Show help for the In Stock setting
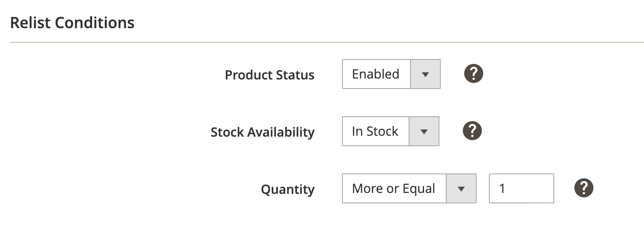This screenshot has height=227, width=644. 472,131
